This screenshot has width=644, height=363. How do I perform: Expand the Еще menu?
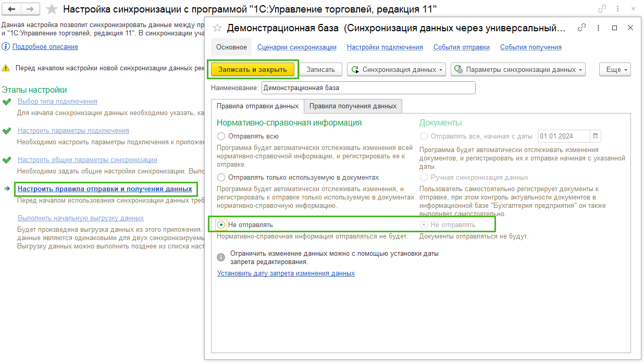615,69
